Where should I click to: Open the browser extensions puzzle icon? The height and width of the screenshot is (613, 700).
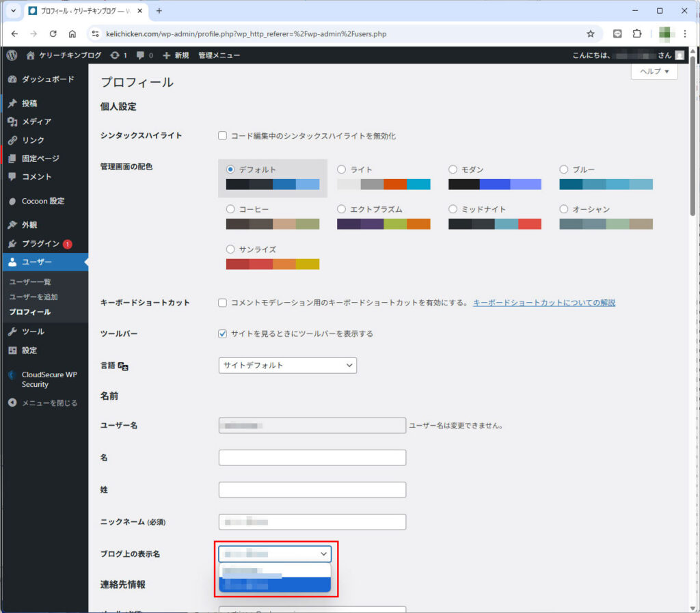point(637,33)
